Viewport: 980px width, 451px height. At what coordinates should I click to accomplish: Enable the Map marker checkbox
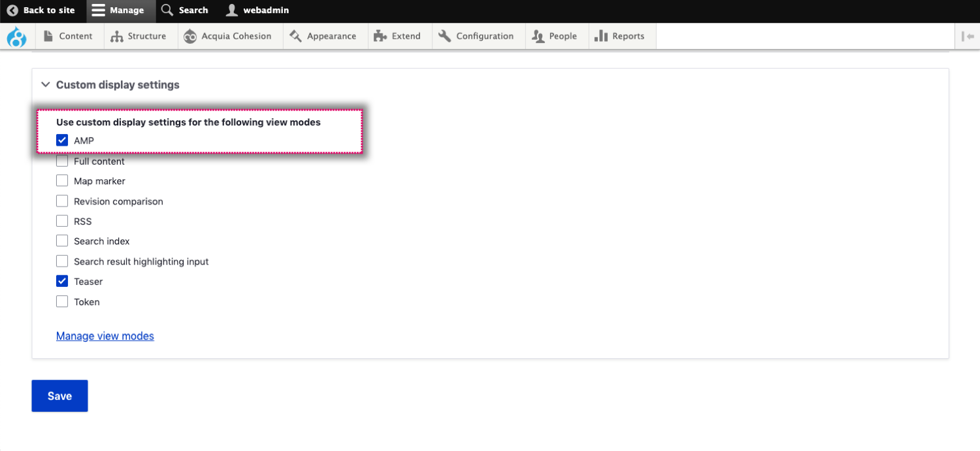click(62, 180)
